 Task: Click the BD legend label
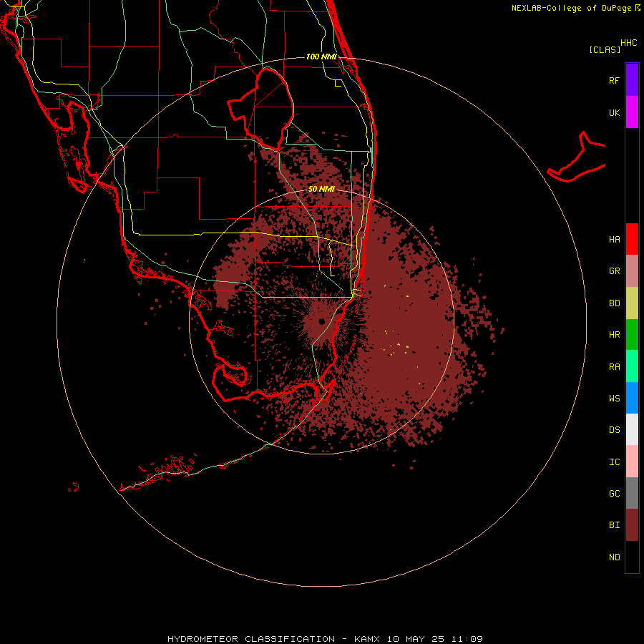pos(614,303)
